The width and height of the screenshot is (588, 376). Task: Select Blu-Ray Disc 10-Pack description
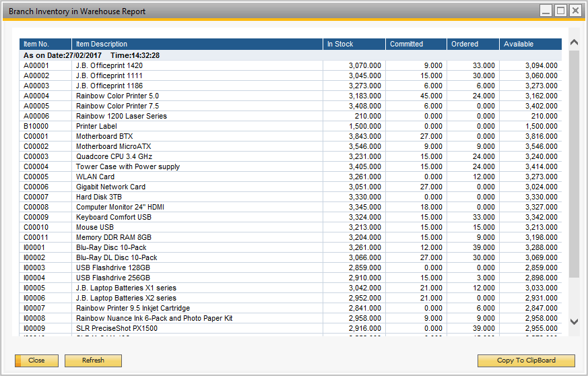tap(111, 248)
